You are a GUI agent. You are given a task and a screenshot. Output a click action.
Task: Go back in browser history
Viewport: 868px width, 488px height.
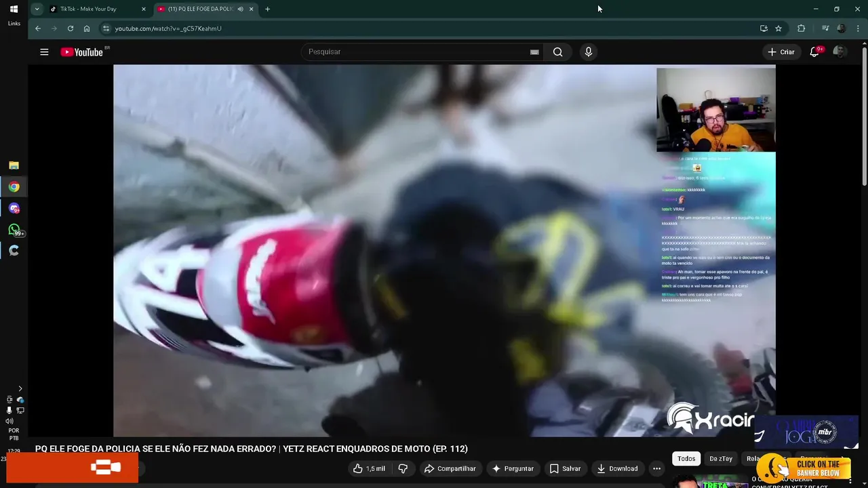click(x=38, y=28)
